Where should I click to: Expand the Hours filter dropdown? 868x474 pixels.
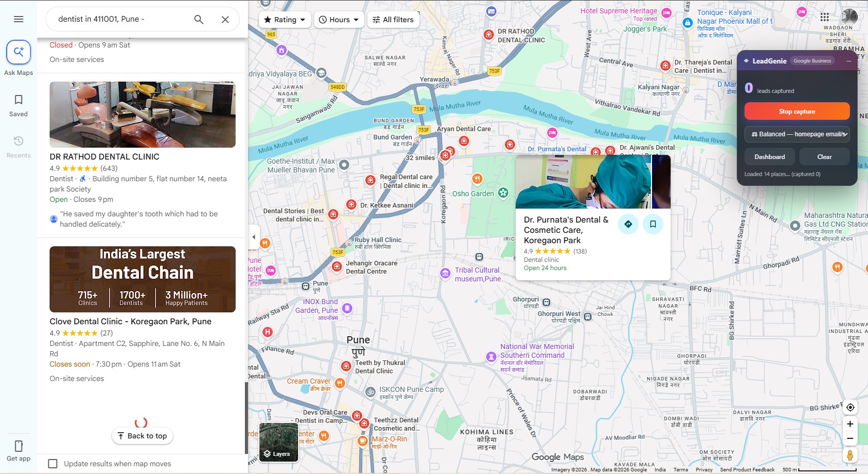(x=339, y=20)
